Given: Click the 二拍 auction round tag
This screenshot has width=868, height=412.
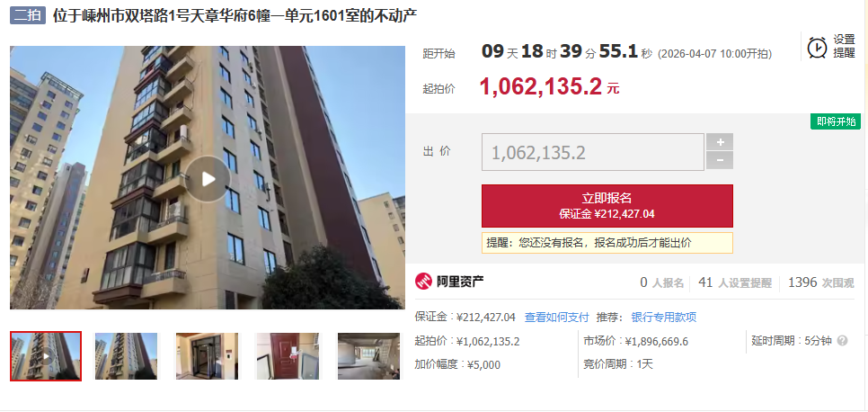Looking at the screenshot, I should (27, 15).
